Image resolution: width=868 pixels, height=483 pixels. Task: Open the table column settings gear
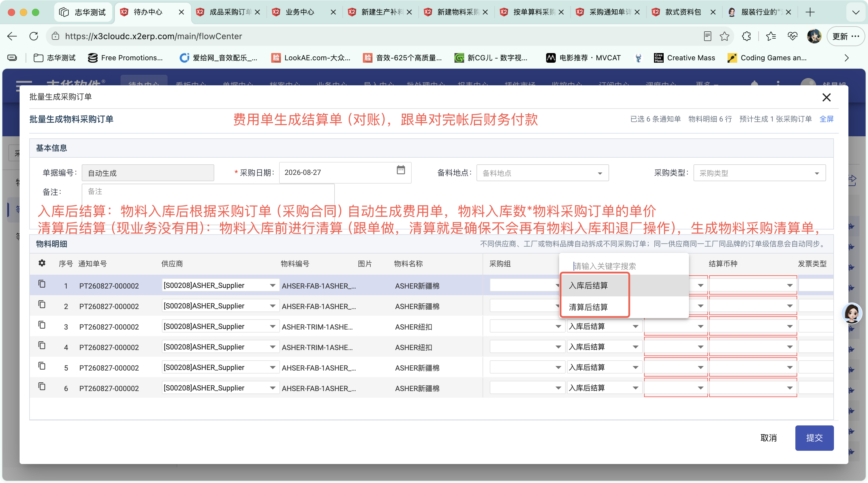(x=42, y=263)
